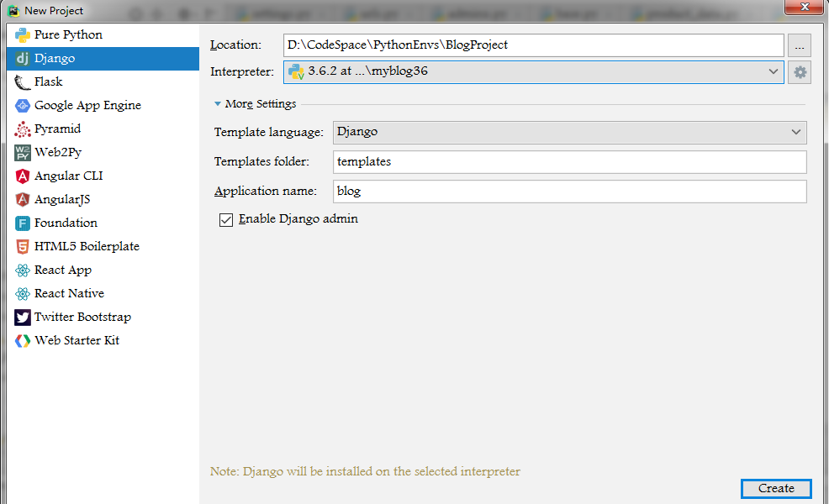The width and height of the screenshot is (829, 504).
Task: Click the Template language label
Action: 268,132
